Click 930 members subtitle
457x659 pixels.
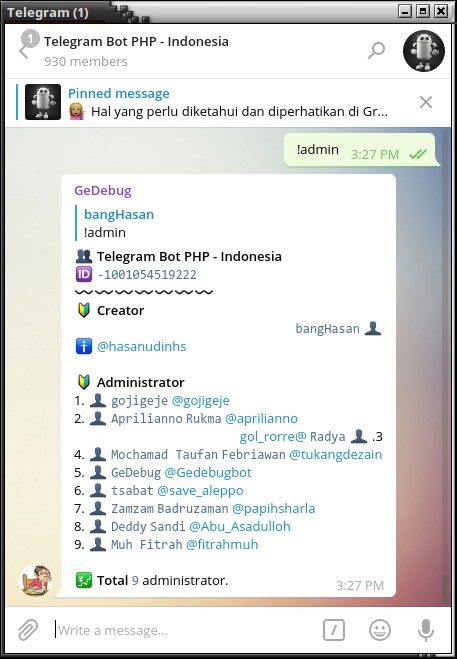pyautogui.click(x=86, y=62)
